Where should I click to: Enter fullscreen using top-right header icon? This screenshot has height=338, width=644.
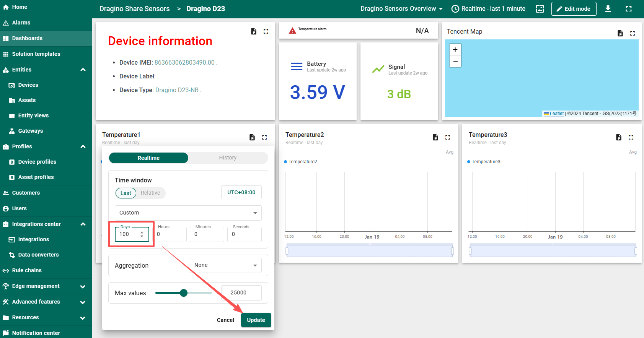(x=629, y=9)
